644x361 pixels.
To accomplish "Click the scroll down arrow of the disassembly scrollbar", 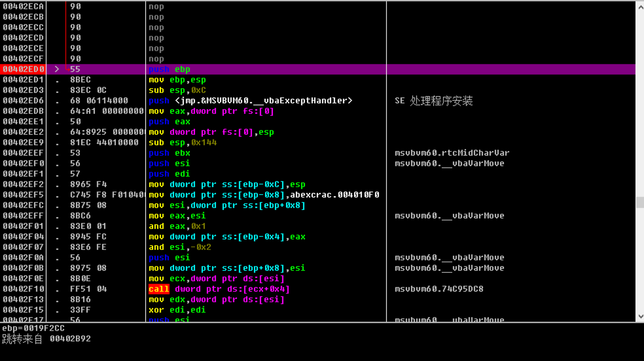I will 640,316.
